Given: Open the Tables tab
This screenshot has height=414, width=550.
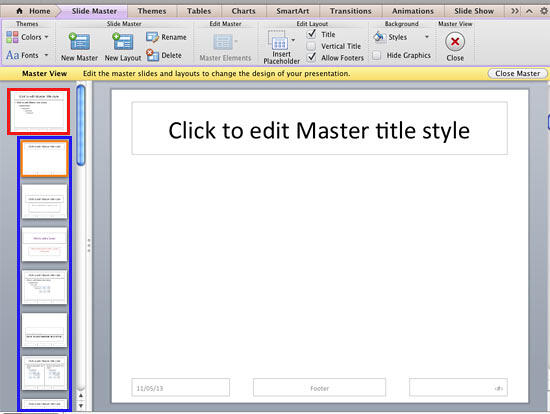Looking at the screenshot, I should click(199, 11).
